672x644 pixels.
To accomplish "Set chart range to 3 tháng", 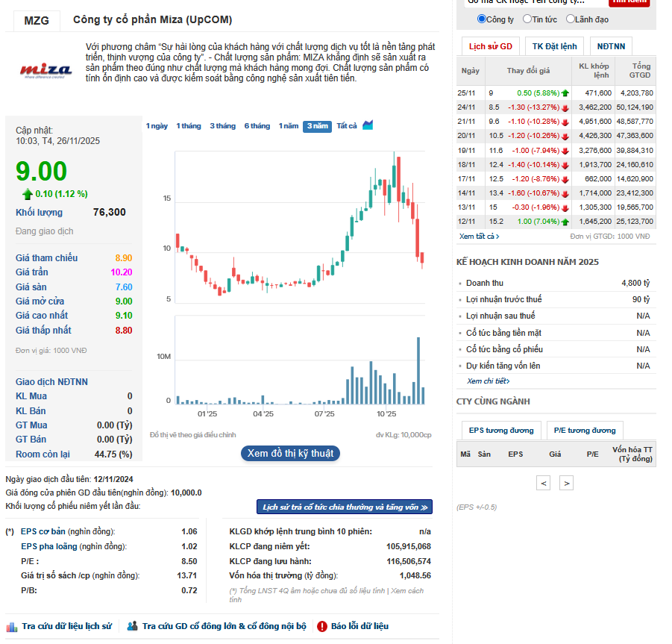I will pos(222,126).
